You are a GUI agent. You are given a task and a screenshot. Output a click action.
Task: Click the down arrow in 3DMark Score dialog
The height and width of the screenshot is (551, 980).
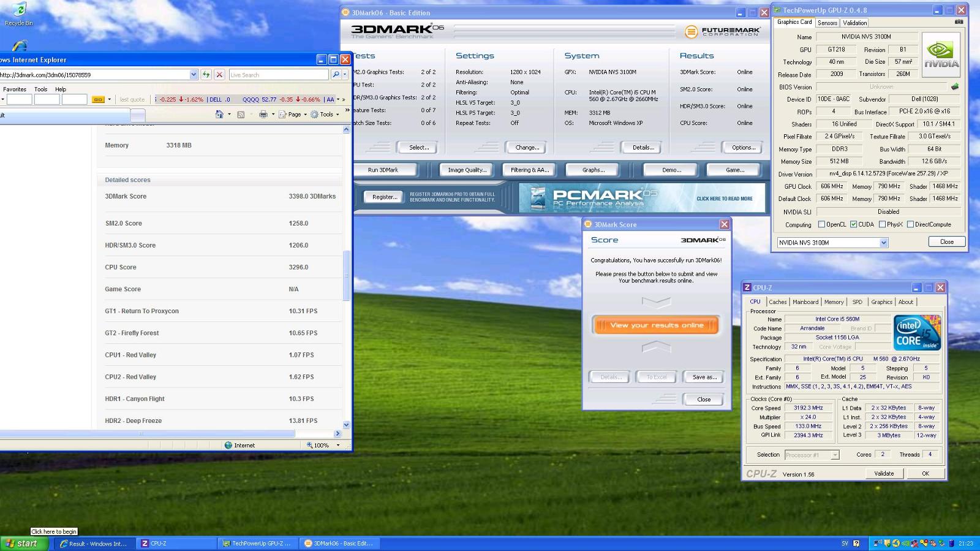pyautogui.click(x=656, y=302)
